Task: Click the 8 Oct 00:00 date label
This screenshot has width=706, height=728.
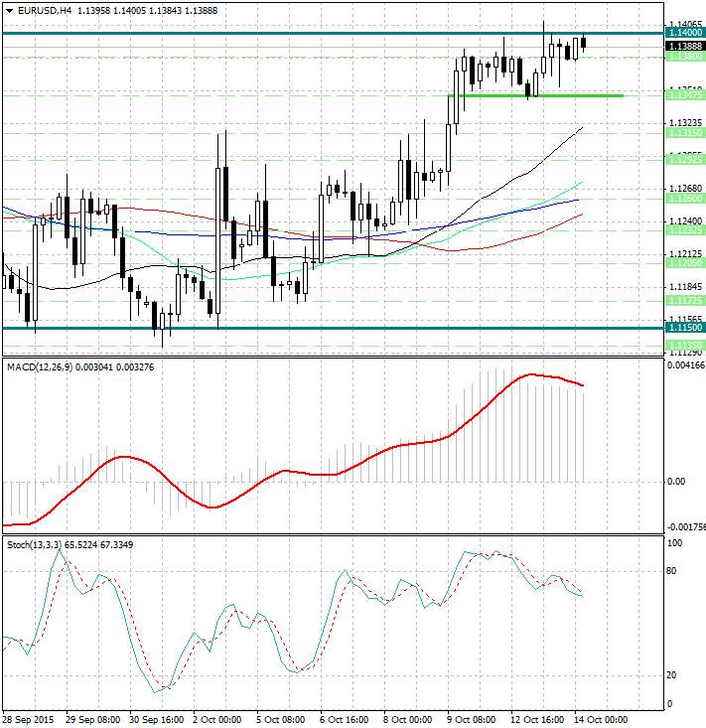Action: (x=407, y=720)
